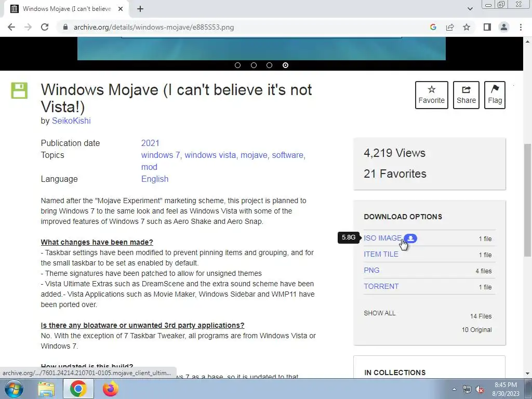The image size is (532, 399).
Task: Download the ITEM TILE file
Action: [x=381, y=254]
